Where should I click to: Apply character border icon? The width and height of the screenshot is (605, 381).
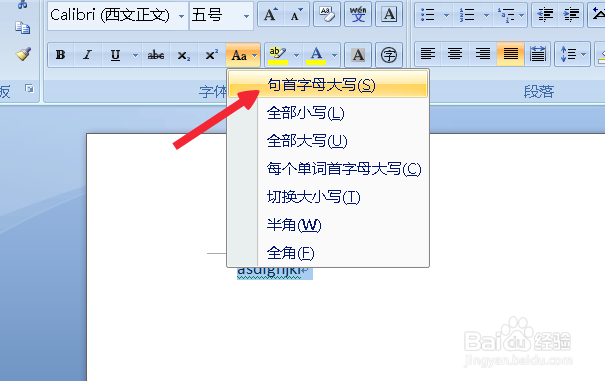click(x=389, y=15)
